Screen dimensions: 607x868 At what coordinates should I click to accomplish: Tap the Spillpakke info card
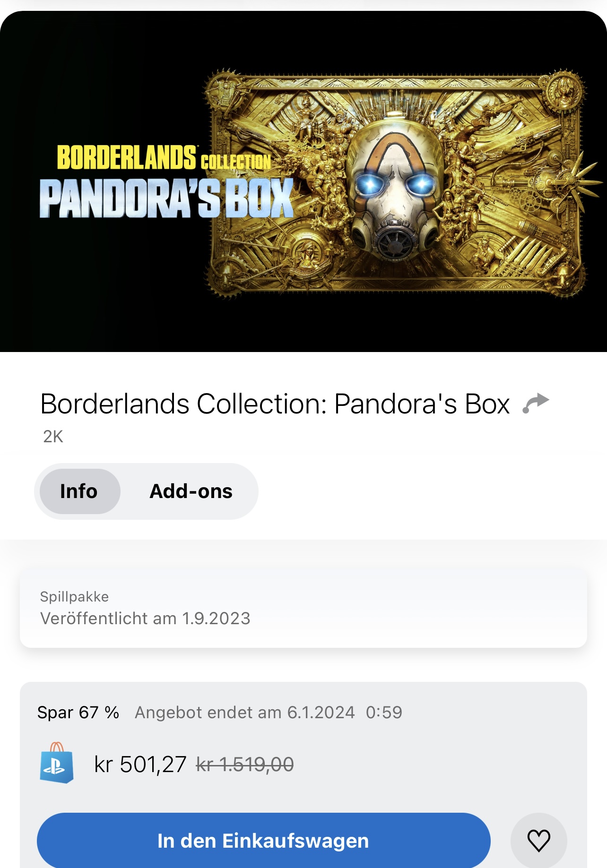[x=303, y=609]
